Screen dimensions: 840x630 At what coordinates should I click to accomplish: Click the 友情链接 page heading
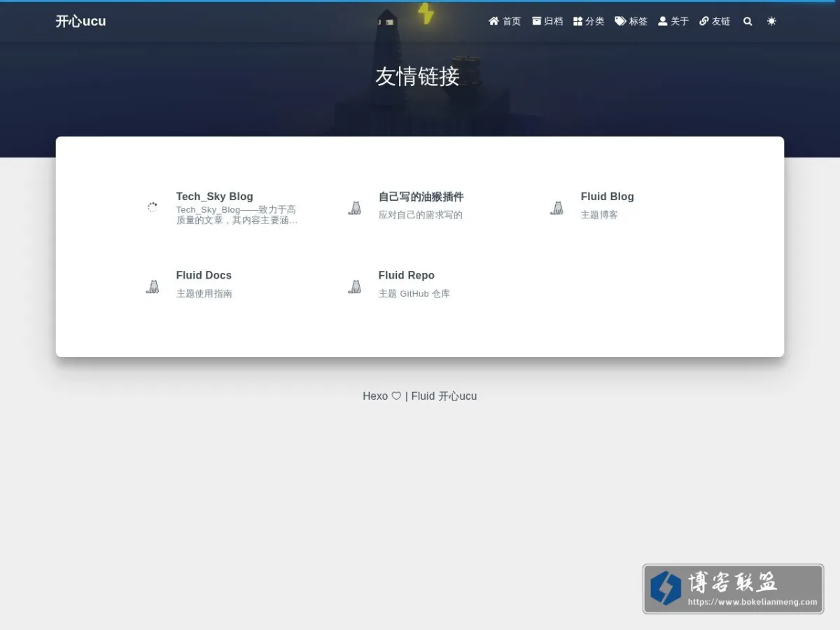417,76
